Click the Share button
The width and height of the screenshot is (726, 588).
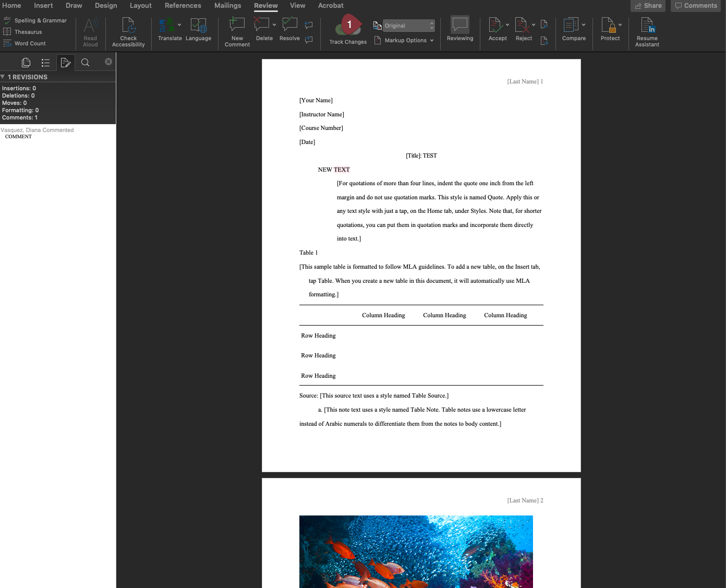648,6
